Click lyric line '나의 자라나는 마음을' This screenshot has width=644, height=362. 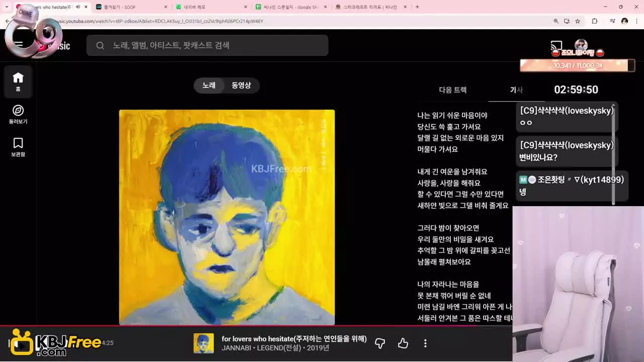coord(448,284)
